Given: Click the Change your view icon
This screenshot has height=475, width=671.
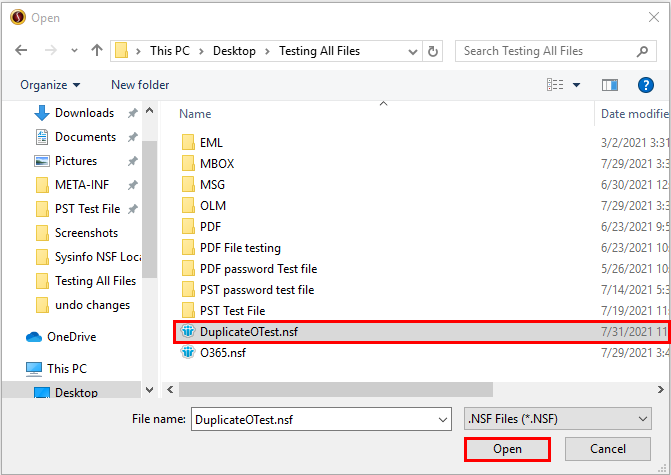Looking at the screenshot, I should (x=554, y=85).
